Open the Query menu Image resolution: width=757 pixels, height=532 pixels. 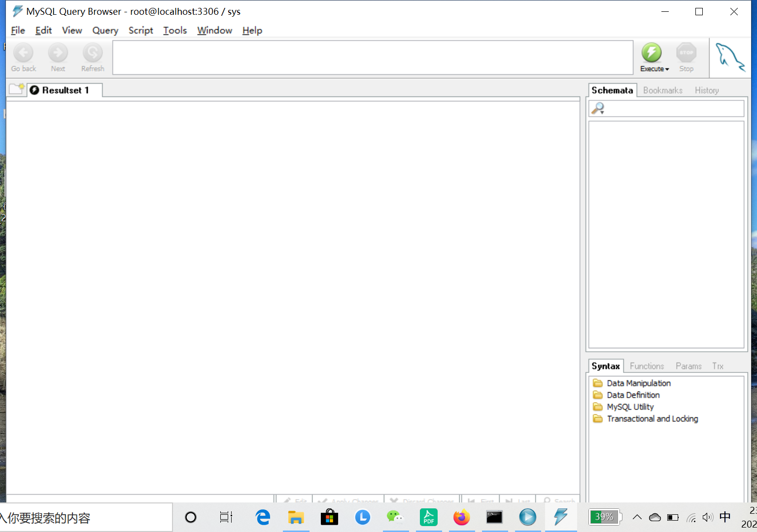pyautogui.click(x=105, y=31)
